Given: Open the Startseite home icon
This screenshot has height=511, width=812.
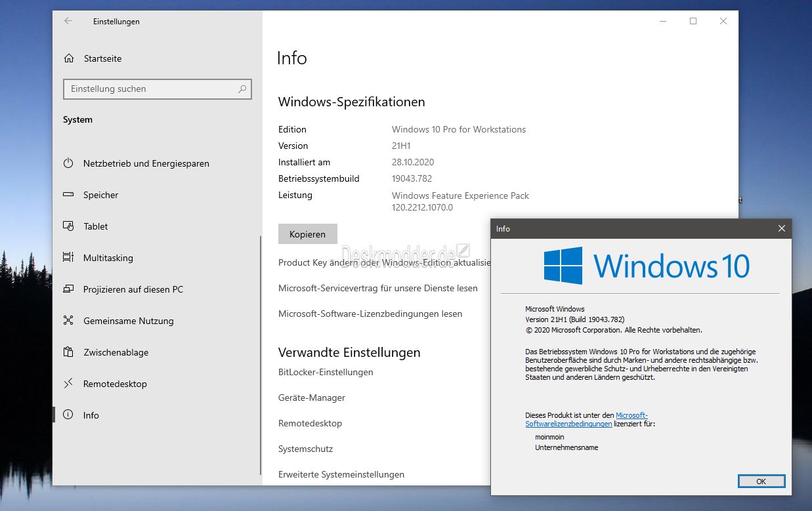Looking at the screenshot, I should [69, 58].
